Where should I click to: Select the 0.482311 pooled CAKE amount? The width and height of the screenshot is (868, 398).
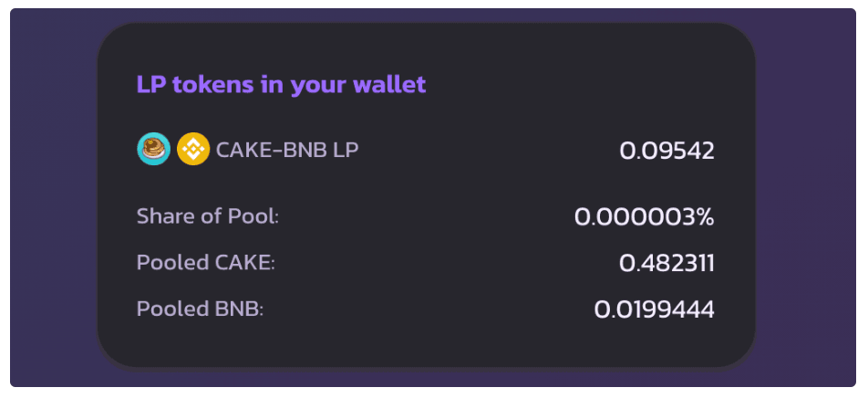pyautogui.click(x=666, y=264)
